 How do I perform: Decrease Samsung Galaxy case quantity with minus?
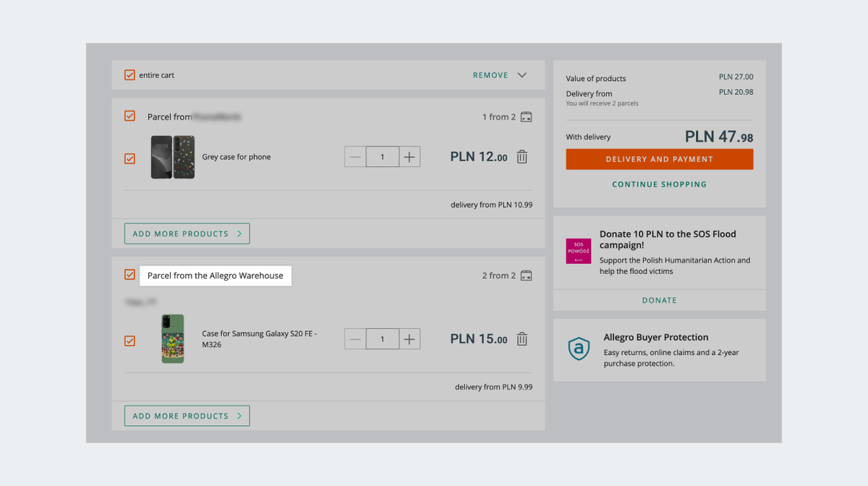click(x=355, y=339)
